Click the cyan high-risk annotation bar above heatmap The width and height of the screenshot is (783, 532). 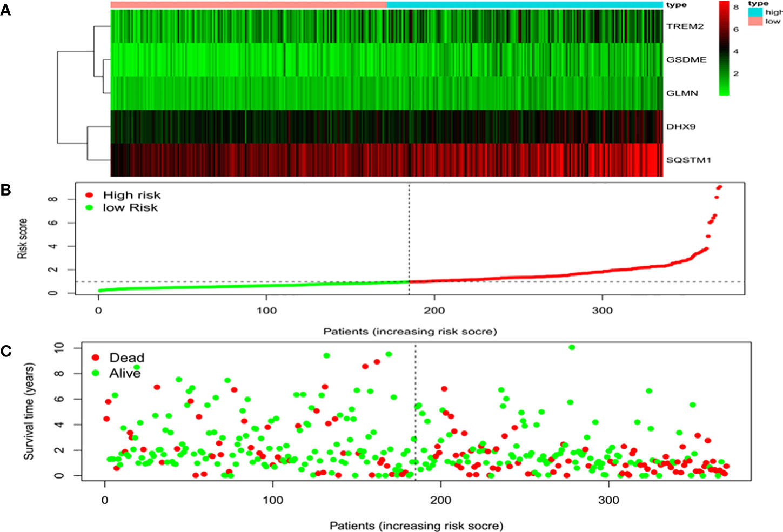[x=525, y=5]
